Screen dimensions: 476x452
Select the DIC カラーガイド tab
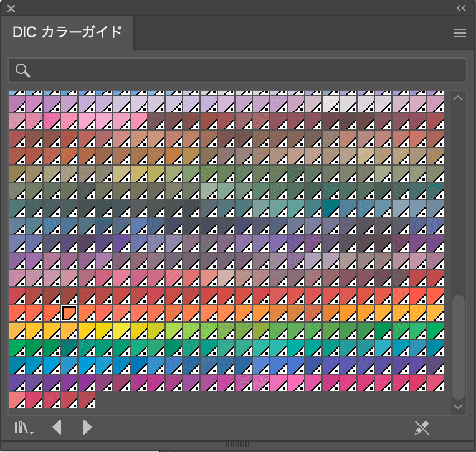[x=67, y=32]
